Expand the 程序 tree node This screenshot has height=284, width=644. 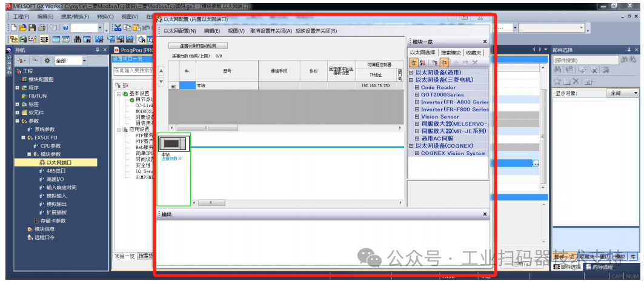[17, 88]
